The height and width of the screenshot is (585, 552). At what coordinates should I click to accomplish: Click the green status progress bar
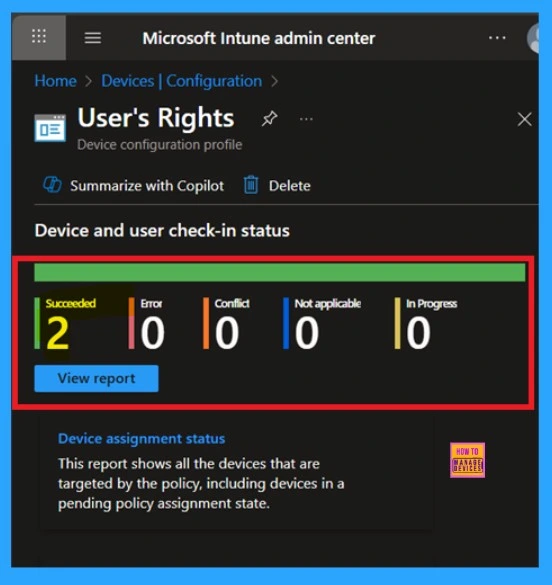tap(280, 272)
